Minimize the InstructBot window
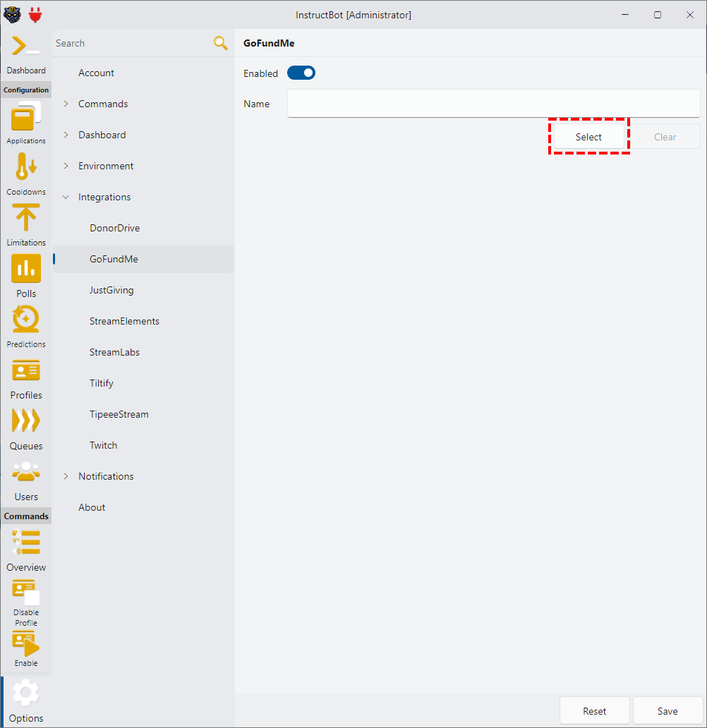The image size is (707, 728). click(625, 15)
